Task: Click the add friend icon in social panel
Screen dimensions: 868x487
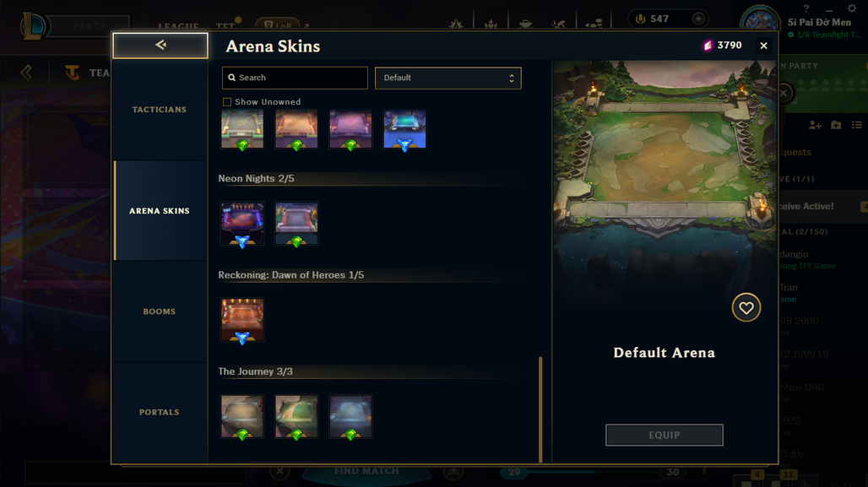Action: click(x=815, y=125)
